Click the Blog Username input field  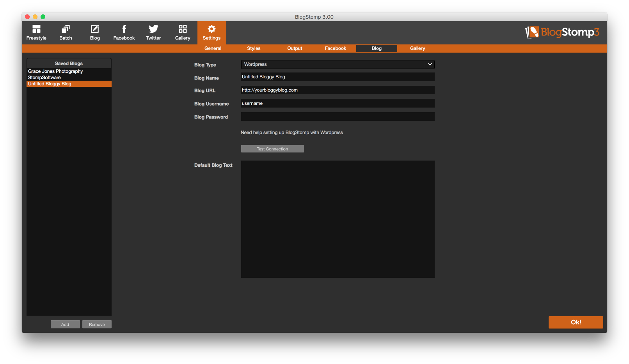pos(338,103)
